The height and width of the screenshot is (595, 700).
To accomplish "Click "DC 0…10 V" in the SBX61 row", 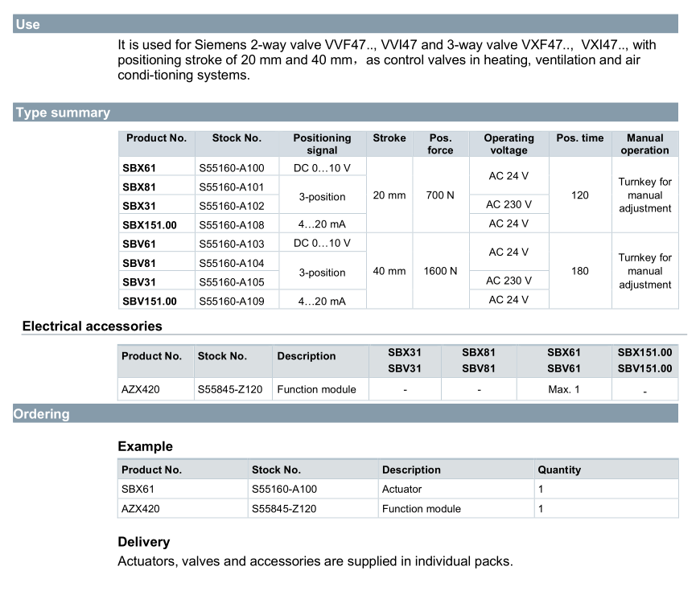I will 323,168.
